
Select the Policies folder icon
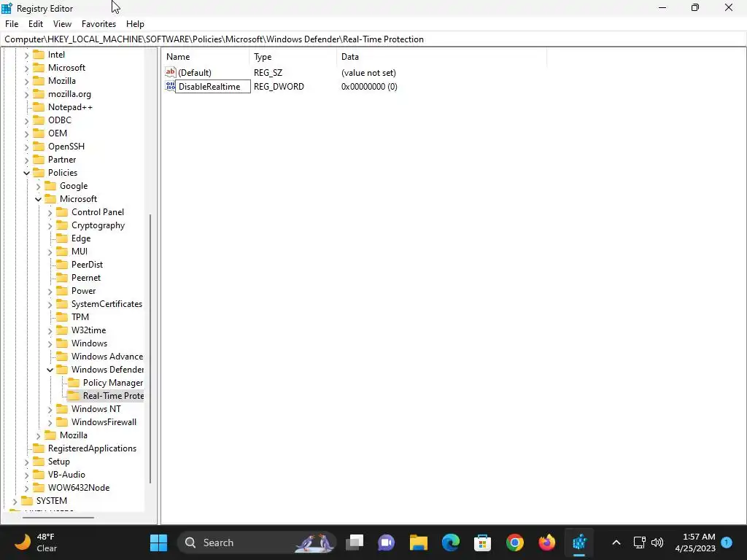[39, 172]
